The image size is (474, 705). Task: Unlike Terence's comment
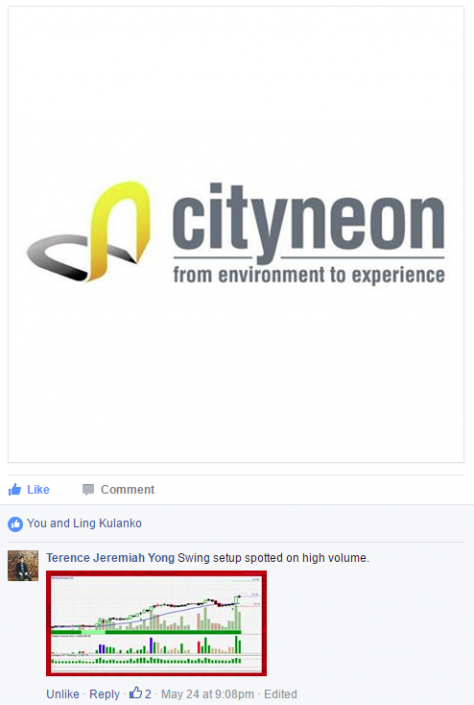pos(63,694)
